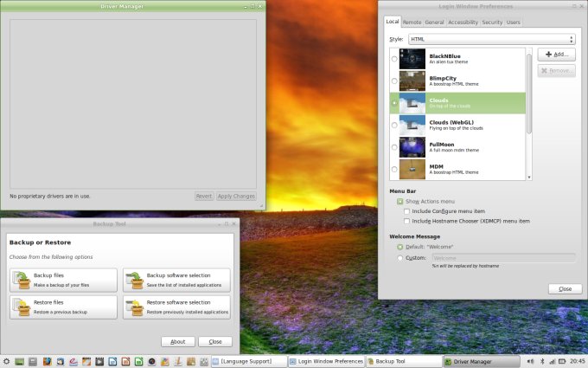Click the Backup files icon

[x=21, y=280]
